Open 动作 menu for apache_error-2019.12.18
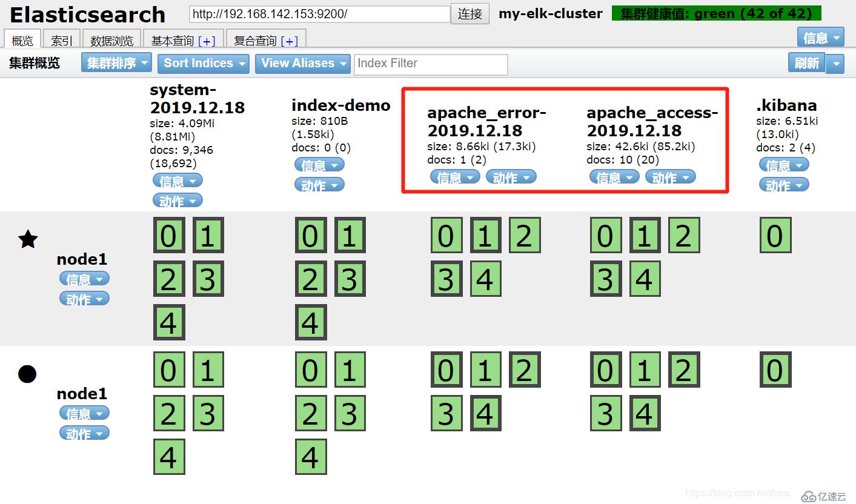This screenshot has width=856, height=504. pyautogui.click(x=511, y=177)
